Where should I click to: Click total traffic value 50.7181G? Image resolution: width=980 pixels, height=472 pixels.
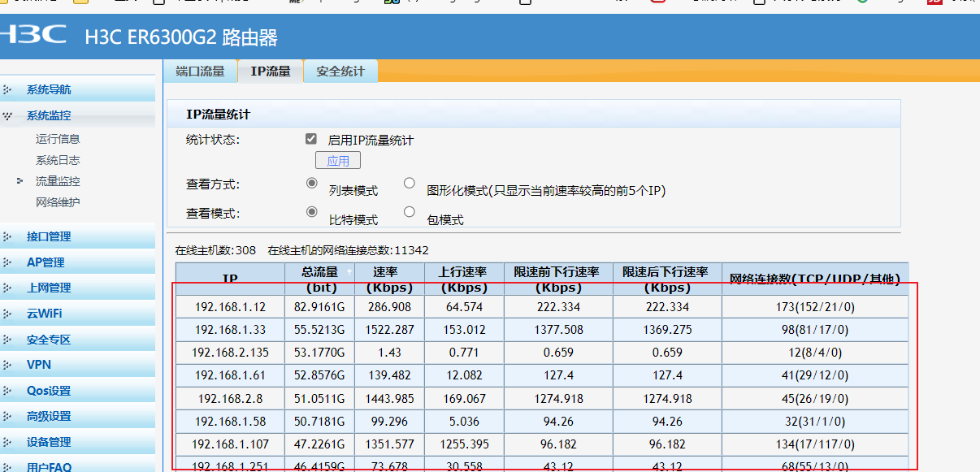tap(319, 422)
